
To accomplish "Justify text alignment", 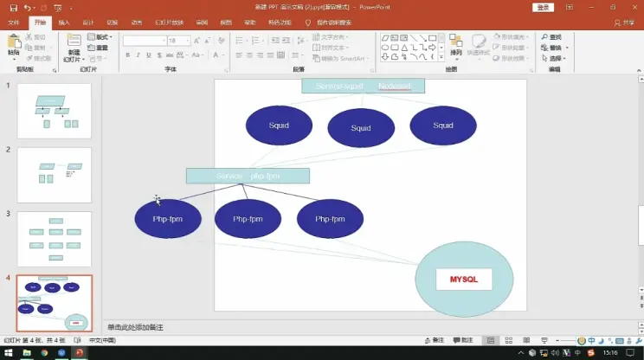I will pos(270,55).
